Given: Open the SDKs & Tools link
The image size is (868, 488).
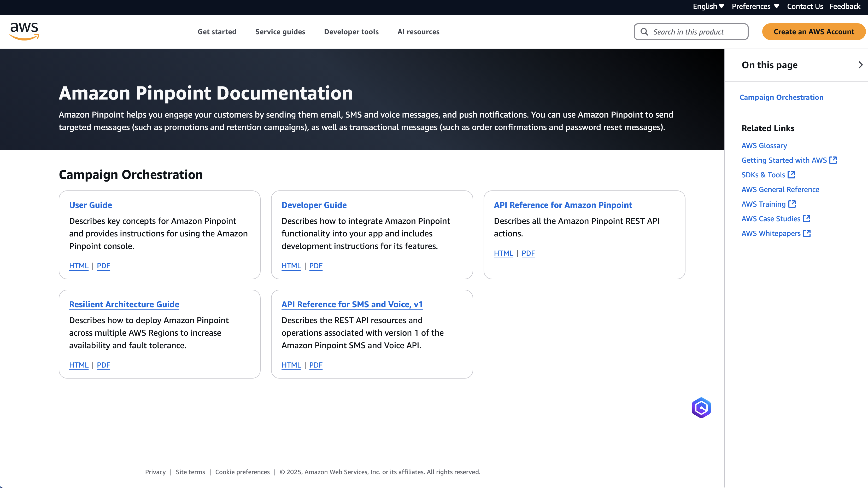Looking at the screenshot, I should [x=763, y=175].
